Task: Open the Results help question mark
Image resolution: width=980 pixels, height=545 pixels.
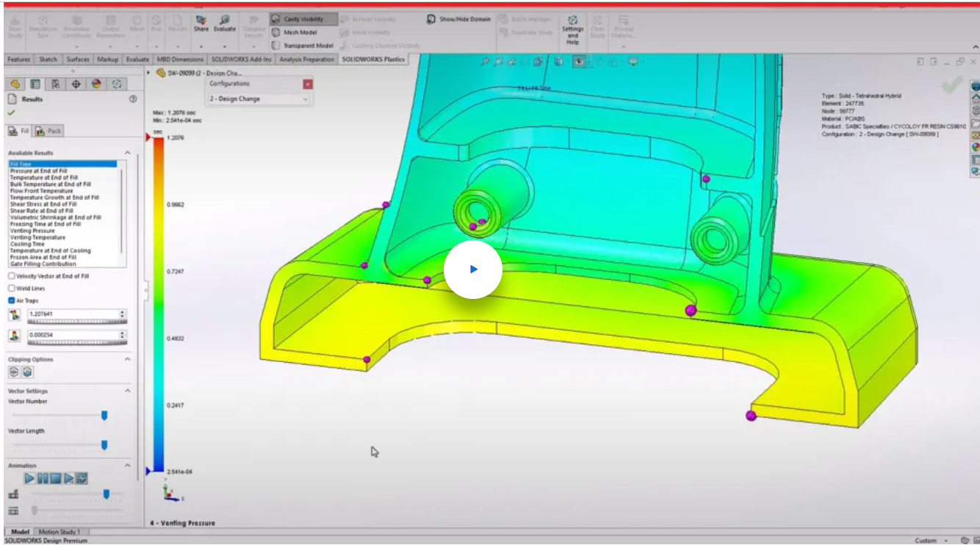Action: 134,98
